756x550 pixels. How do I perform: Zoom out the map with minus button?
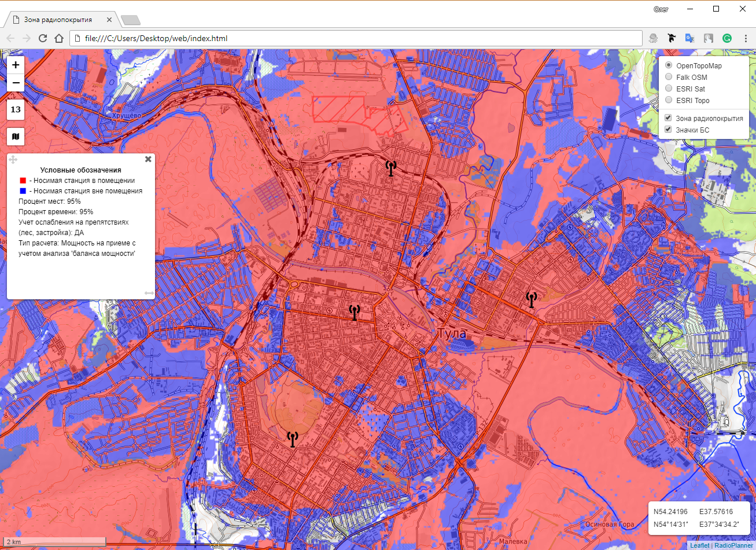[x=16, y=83]
